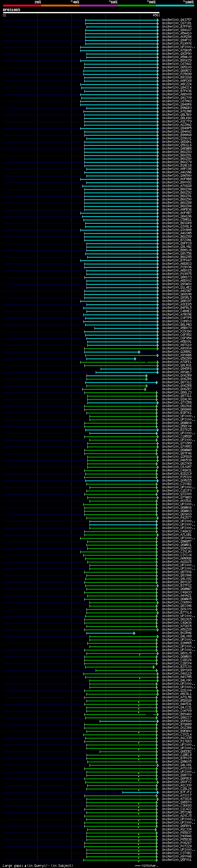The width and height of the screenshot is (197, 868).
Task: Select the UniRef100_Q6WNX4 label
Action: [x=177, y=423]
